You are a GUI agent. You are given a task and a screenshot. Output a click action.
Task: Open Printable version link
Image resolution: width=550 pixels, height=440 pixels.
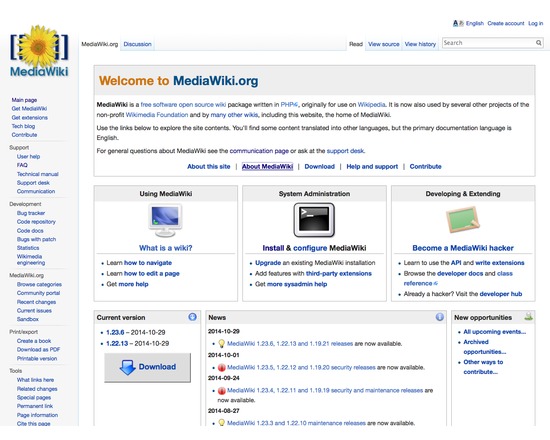tap(37, 358)
